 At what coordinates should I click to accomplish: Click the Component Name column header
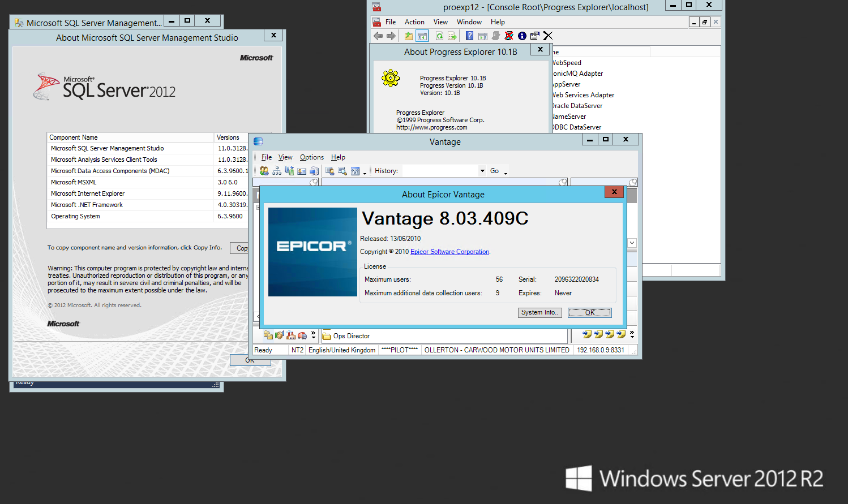(130, 137)
